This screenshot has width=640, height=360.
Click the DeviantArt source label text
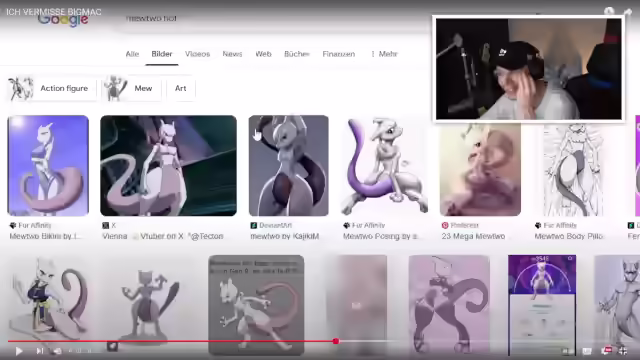(x=276, y=225)
